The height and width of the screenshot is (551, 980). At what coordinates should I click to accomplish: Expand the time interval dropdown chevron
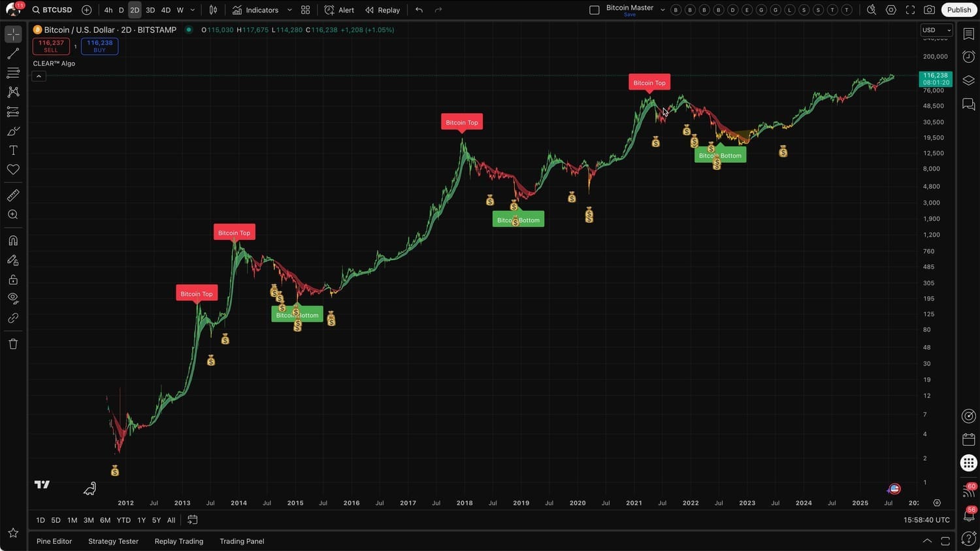193,10
